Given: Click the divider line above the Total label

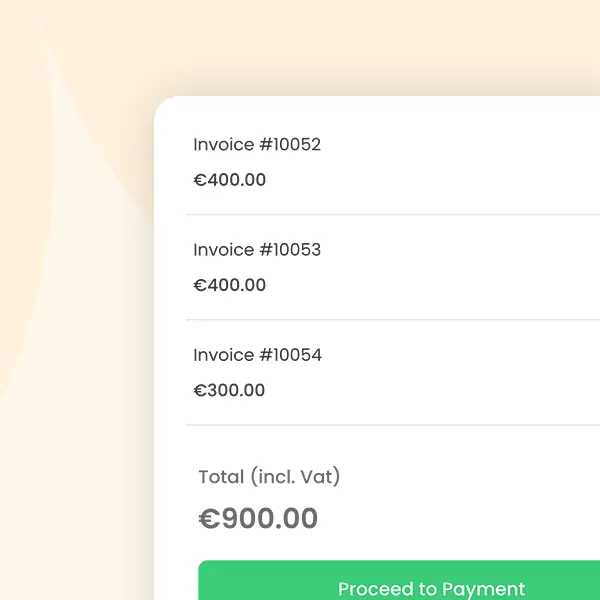Looking at the screenshot, I should pos(390,425).
